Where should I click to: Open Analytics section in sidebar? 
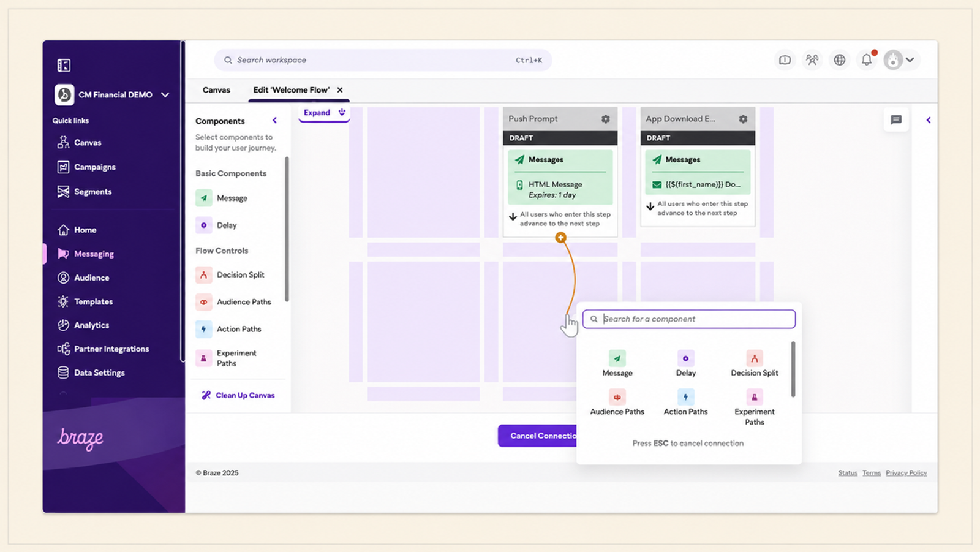83,325
